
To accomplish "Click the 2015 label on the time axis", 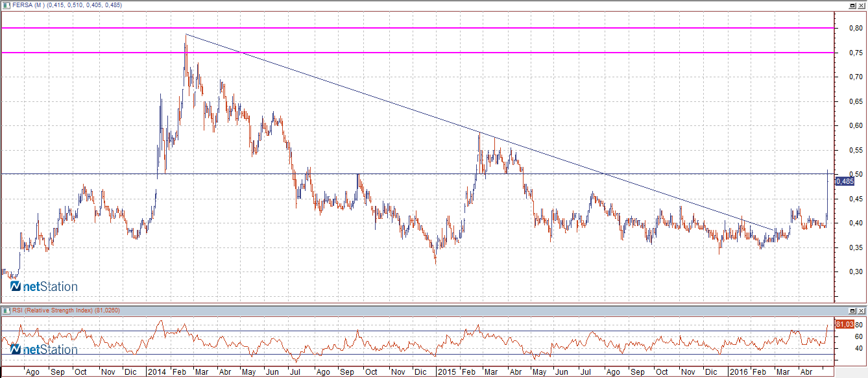I will click(x=446, y=372).
